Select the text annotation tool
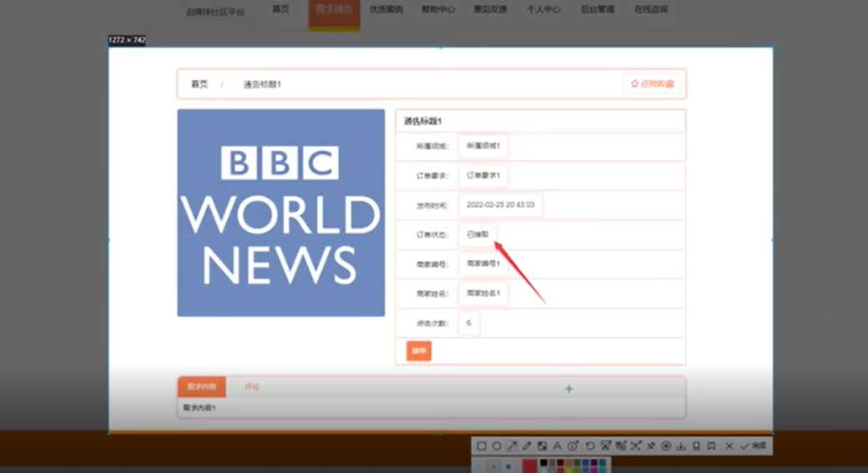The height and width of the screenshot is (473, 868). click(558, 446)
